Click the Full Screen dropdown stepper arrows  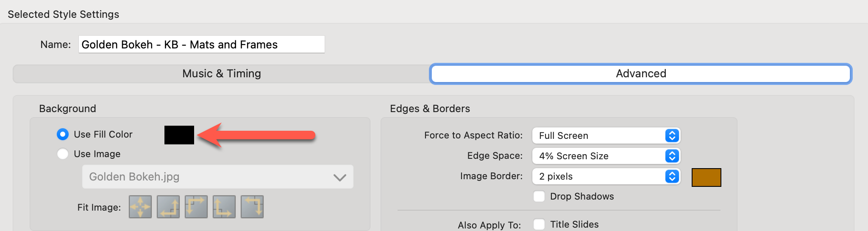[x=672, y=135]
